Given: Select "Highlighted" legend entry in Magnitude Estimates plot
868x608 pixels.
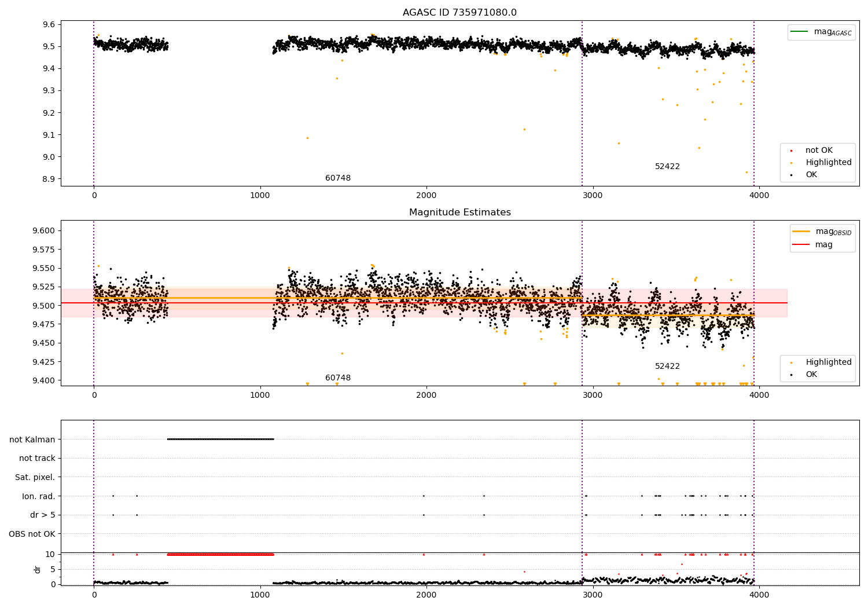Looking at the screenshot, I should click(x=828, y=362).
